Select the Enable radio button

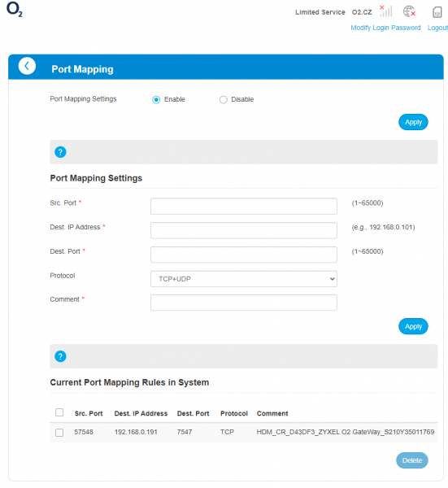(156, 99)
